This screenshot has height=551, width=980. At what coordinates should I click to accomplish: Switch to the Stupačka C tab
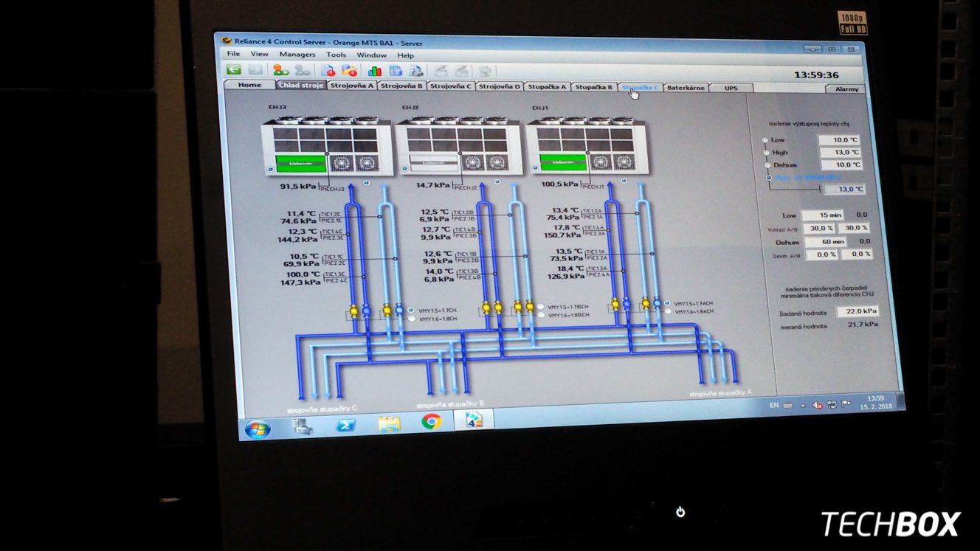(640, 87)
